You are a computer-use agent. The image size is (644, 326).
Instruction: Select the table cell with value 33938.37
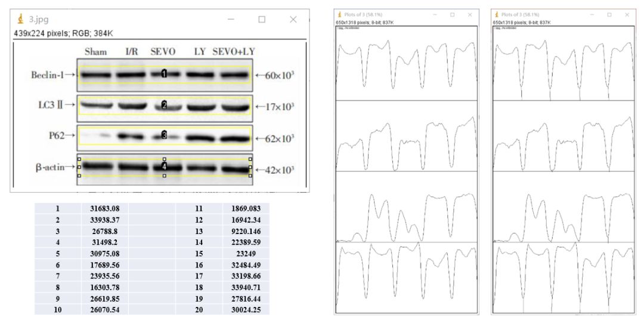(x=105, y=220)
